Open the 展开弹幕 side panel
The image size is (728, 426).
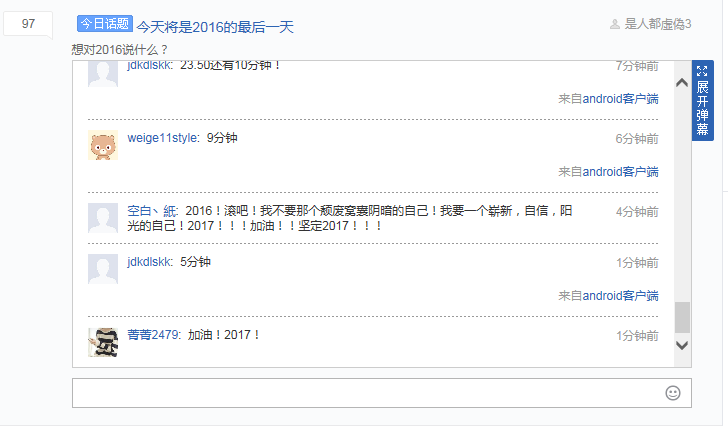point(702,100)
